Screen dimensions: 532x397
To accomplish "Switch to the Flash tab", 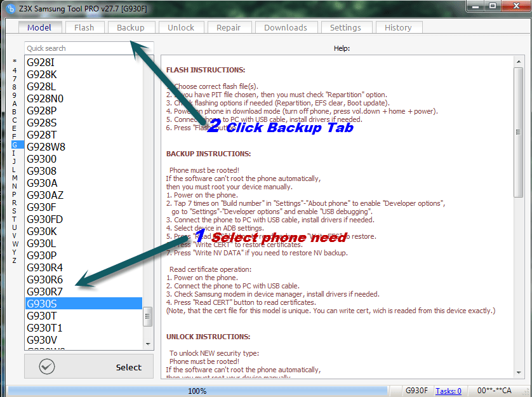I will coord(84,27).
